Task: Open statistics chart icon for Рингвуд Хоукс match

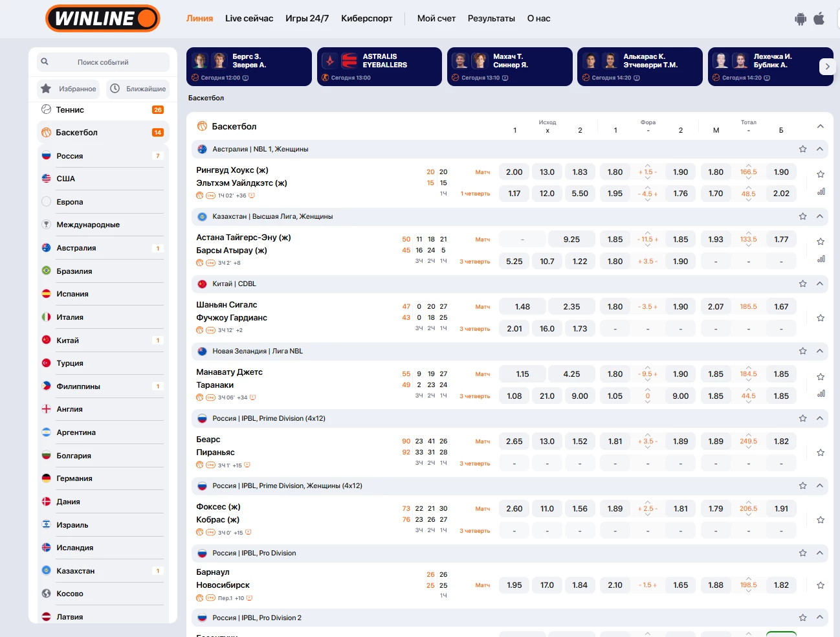Action: pos(821,192)
